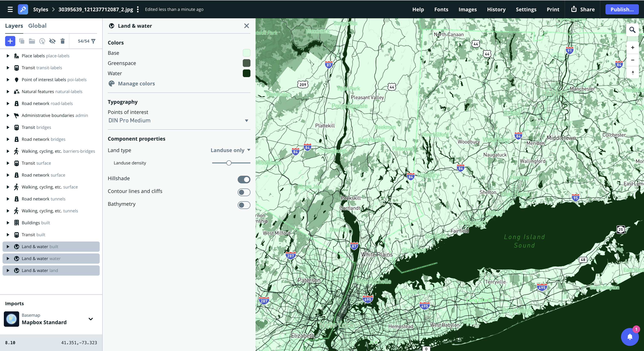Reset map bearing with compass button
Viewport: 644px width, 351px height.
[x=632, y=73]
